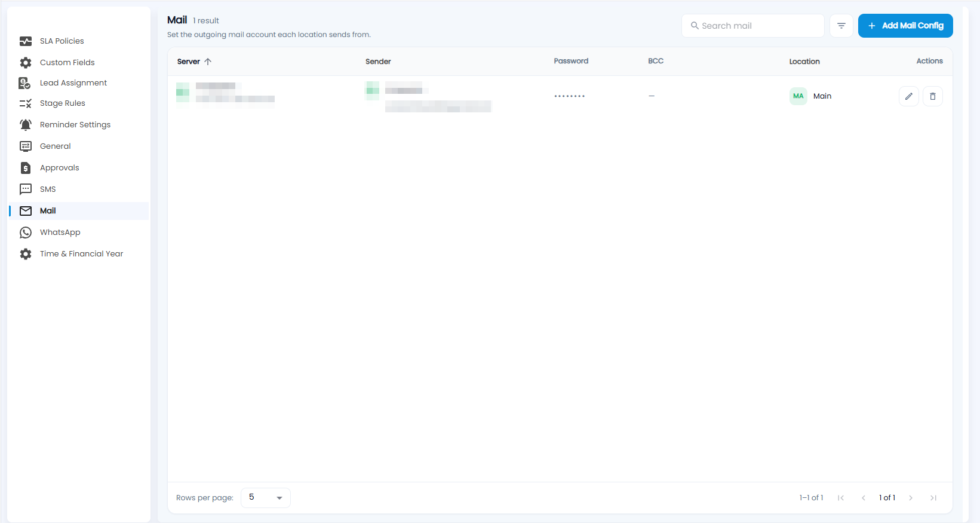Screen dimensions: 980x523
Task: Open the mail filter options
Action: point(841,26)
